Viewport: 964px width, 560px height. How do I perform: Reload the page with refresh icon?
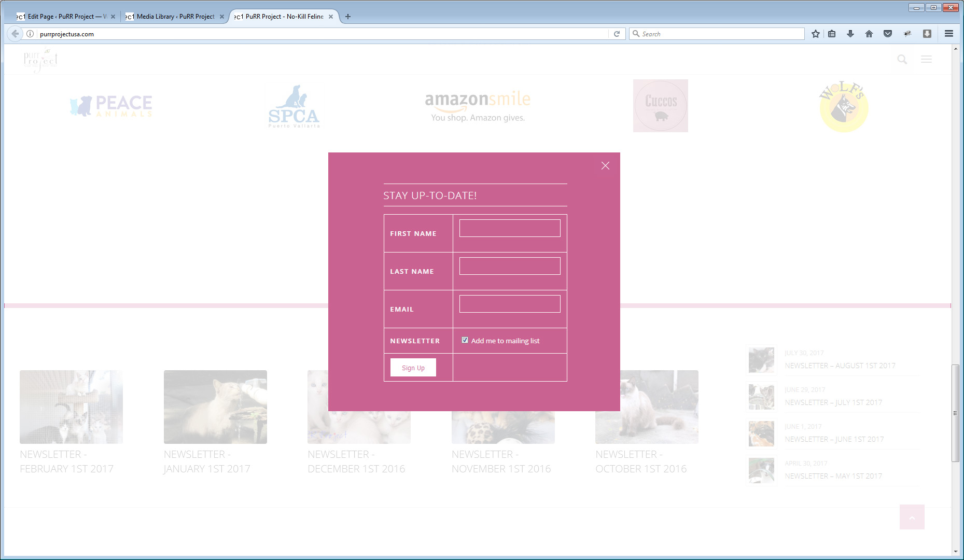click(x=617, y=34)
